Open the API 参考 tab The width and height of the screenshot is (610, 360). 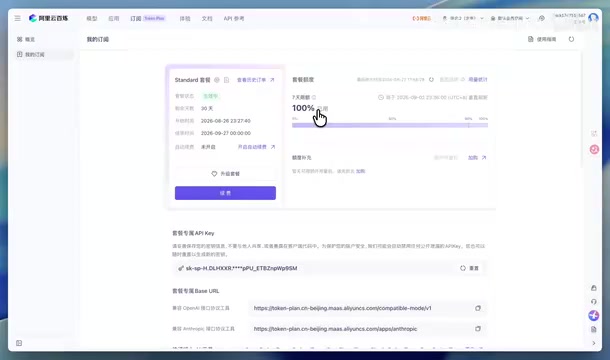click(234, 18)
